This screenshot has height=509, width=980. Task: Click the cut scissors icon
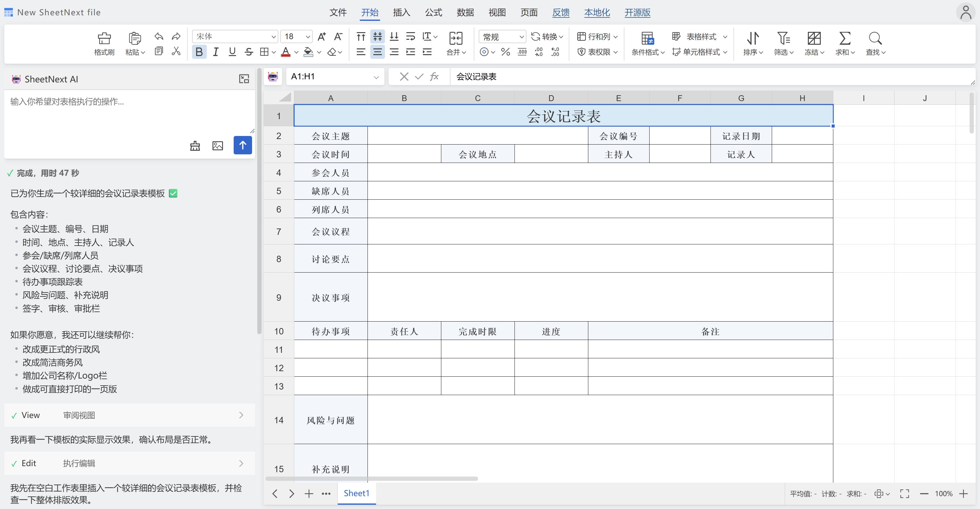coord(176,51)
